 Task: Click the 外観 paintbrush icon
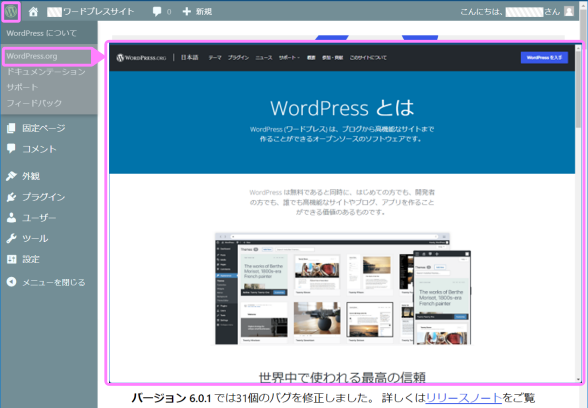click(11, 176)
